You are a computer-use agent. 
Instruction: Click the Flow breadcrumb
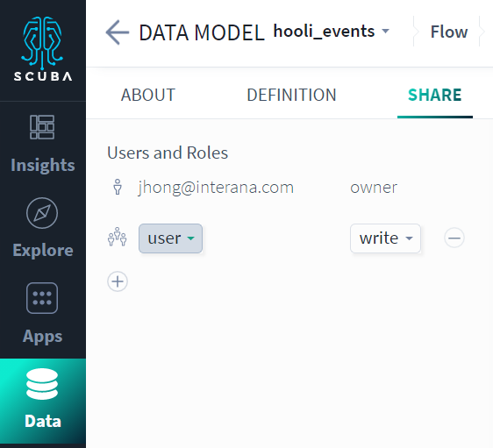[x=449, y=32]
